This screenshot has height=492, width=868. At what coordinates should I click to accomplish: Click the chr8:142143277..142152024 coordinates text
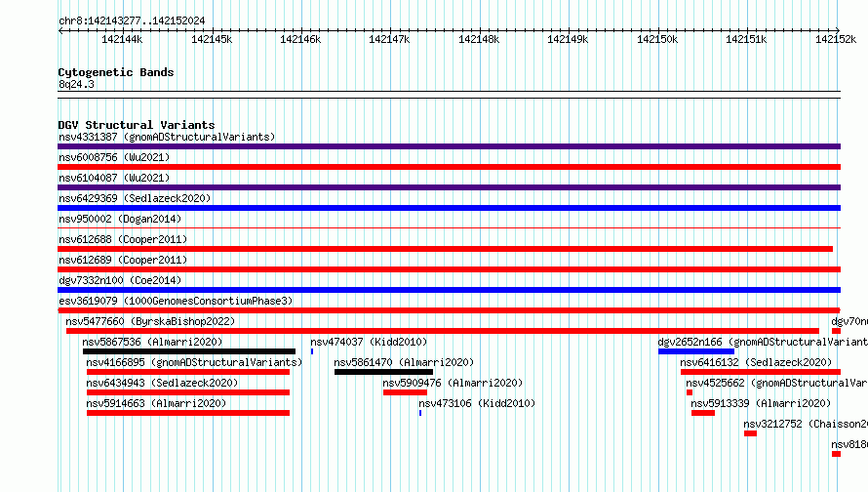[x=132, y=20]
